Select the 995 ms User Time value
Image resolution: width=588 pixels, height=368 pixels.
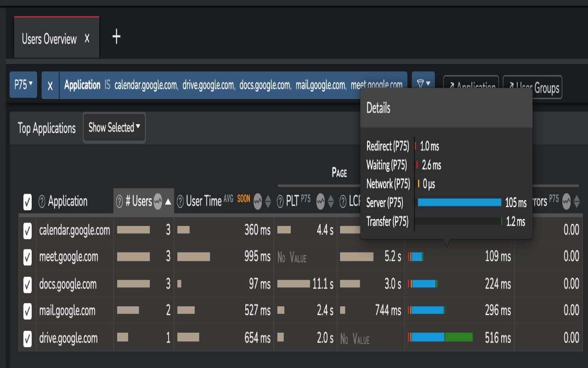(x=257, y=257)
